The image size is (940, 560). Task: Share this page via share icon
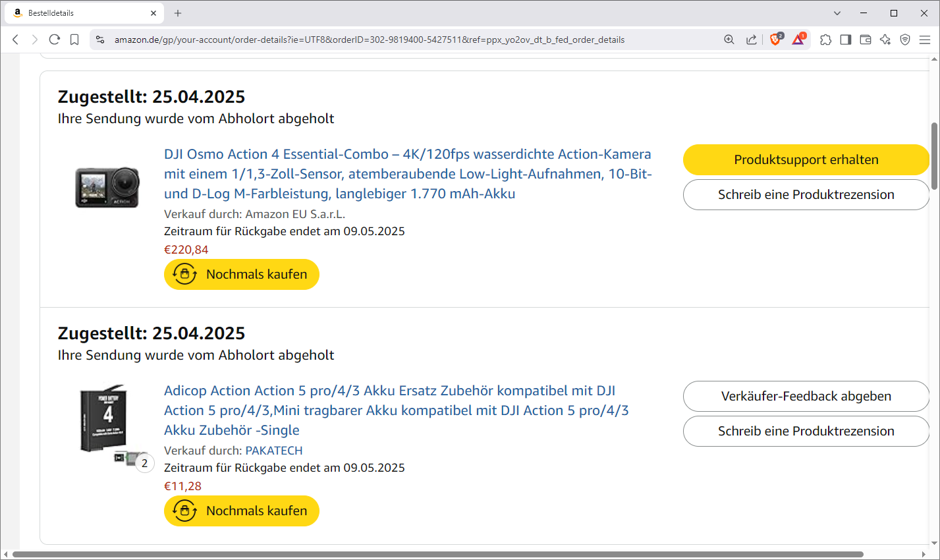[751, 40]
